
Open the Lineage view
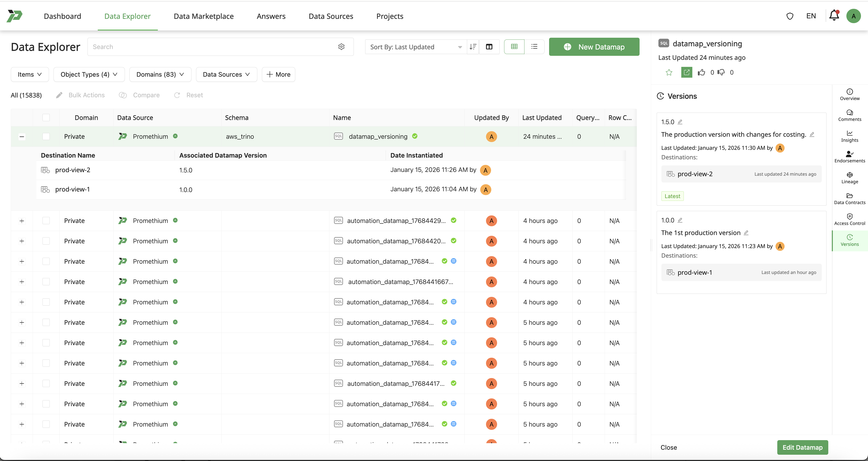pyautogui.click(x=849, y=178)
